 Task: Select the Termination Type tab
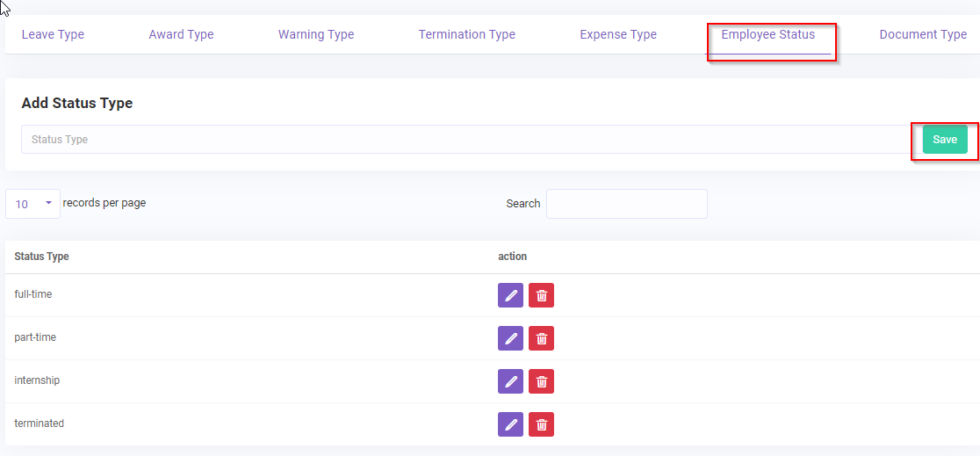click(x=466, y=35)
